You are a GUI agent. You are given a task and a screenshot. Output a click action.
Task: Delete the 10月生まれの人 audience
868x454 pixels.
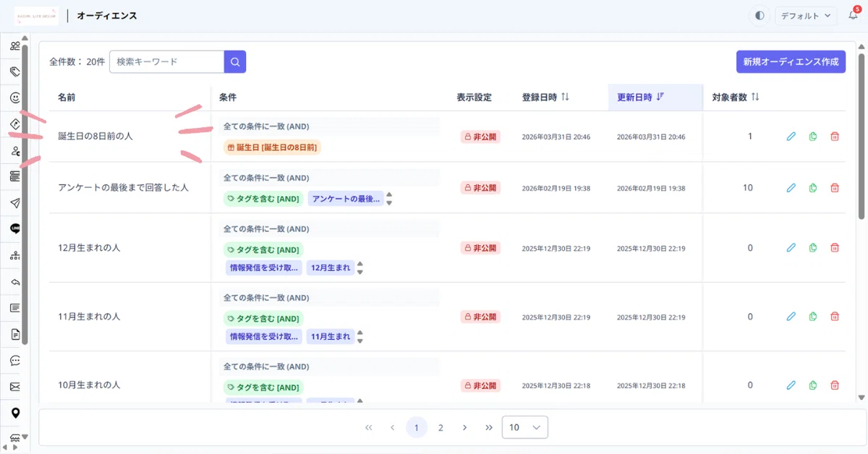(835, 385)
